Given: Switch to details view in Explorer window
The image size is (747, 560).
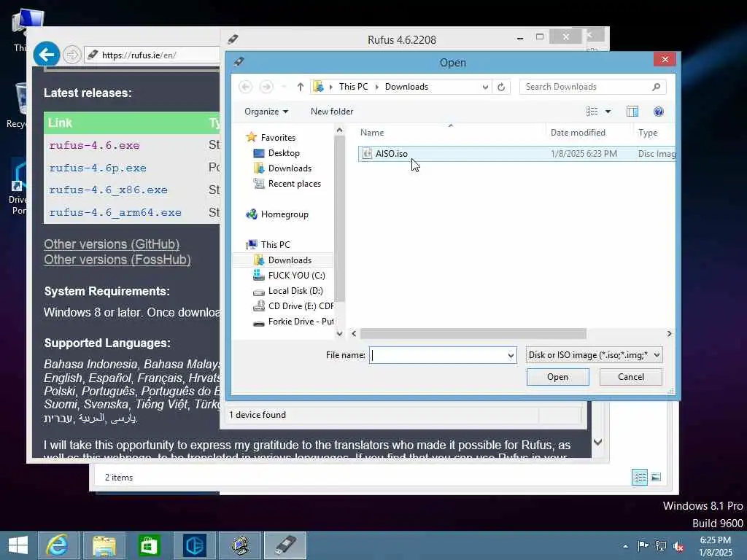Looking at the screenshot, I should point(639,477).
